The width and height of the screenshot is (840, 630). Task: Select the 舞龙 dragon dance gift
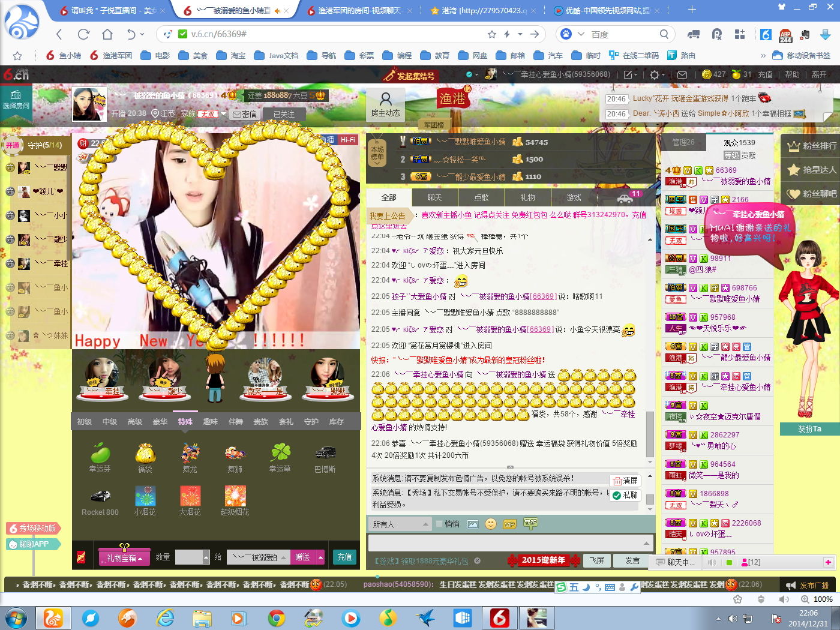pyautogui.click(x=190, y=457)
